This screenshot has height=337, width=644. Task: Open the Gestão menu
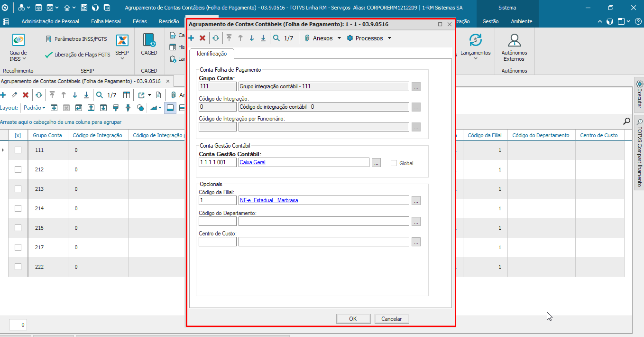pyautogui.click(x=490, y=21)
